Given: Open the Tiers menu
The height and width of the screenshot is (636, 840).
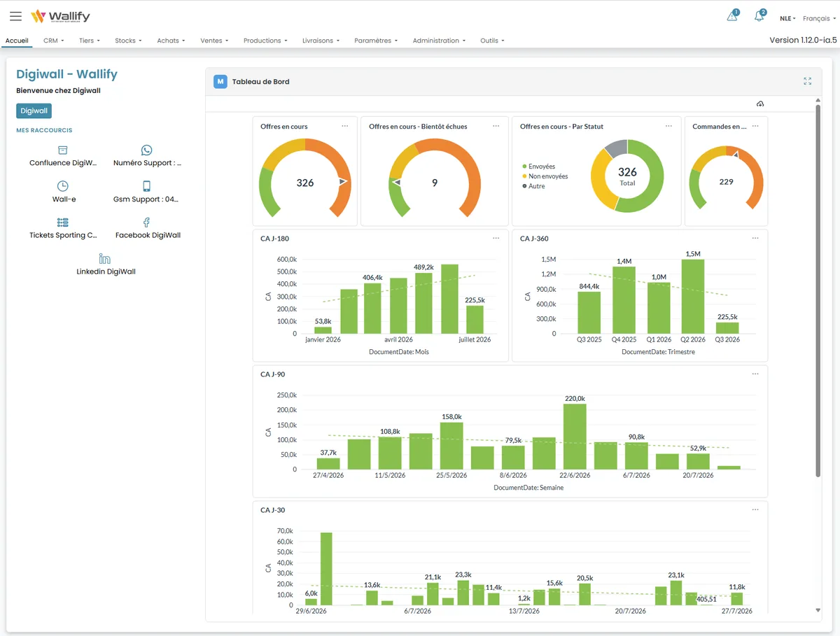Looking at the screenshot, I should (90, 41).
